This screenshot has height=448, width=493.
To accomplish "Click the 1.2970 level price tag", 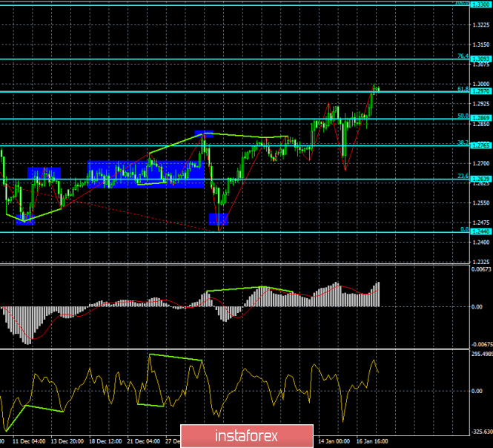I will 480,91.
